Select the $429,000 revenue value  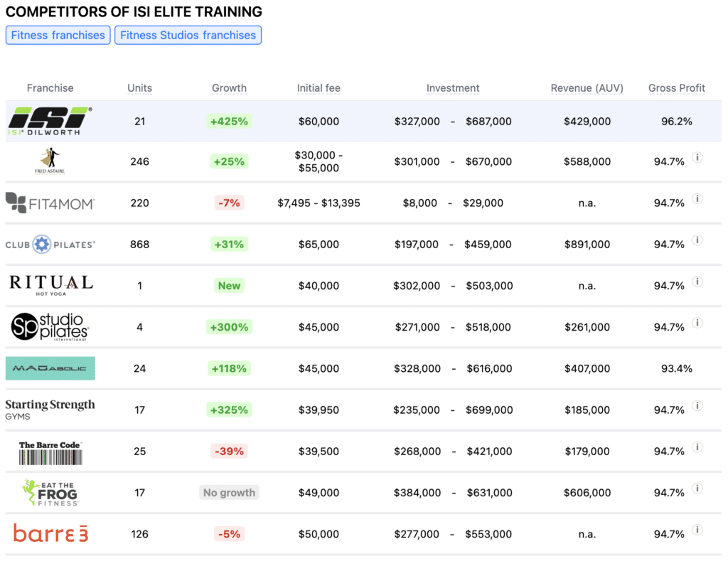587,121
